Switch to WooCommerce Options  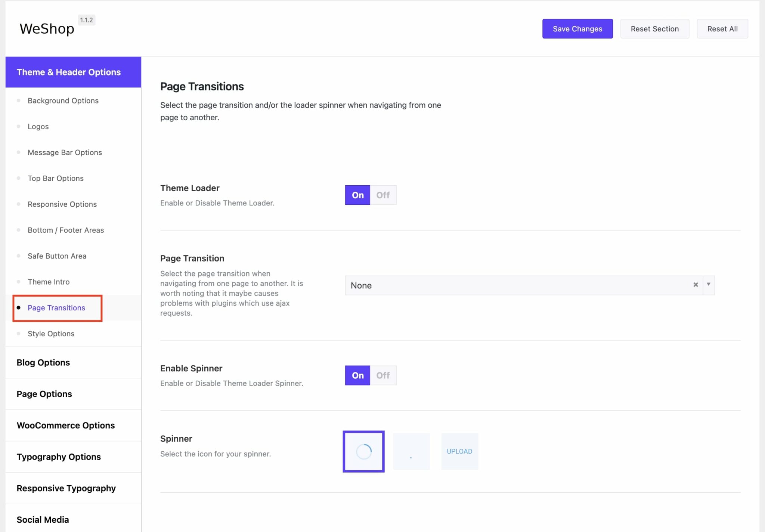pyautogui.click(x=66, y=425)
